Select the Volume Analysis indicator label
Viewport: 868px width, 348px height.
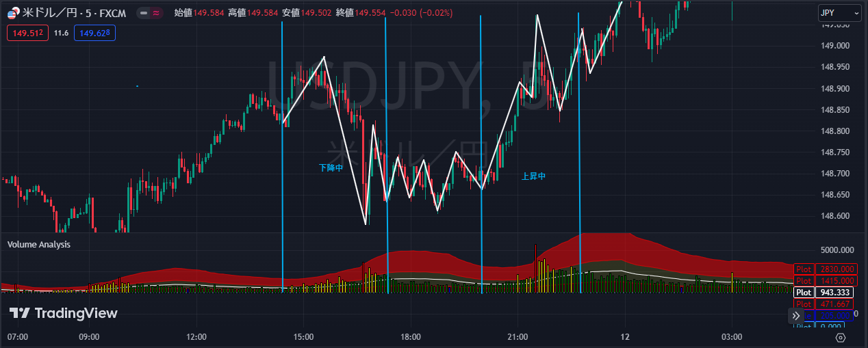click(x=39, y=244)
